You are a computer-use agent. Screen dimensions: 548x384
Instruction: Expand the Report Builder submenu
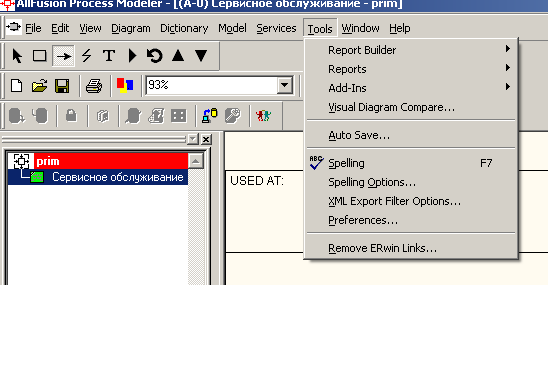pos(411,50)
